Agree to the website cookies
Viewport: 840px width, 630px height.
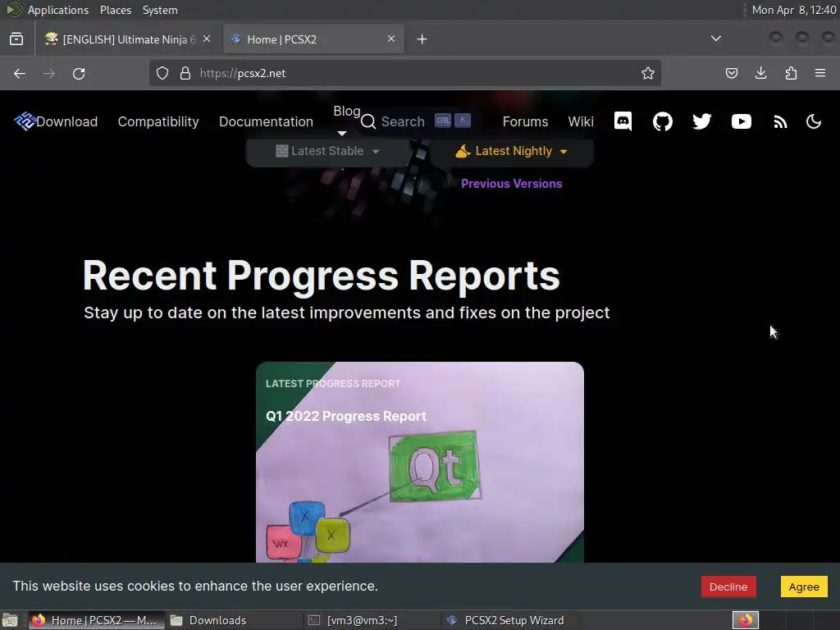[804, 587]
